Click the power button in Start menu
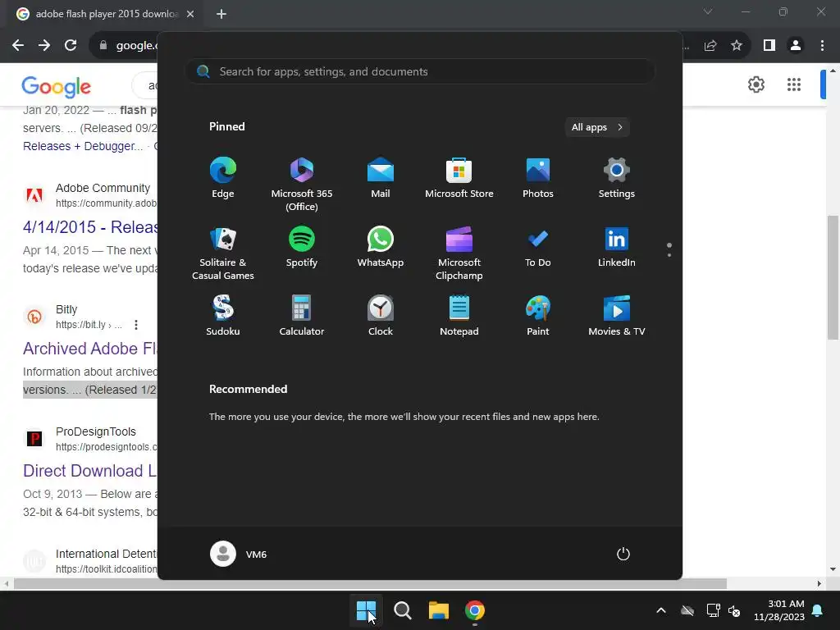The image size is (840, 630). point(623,554)
